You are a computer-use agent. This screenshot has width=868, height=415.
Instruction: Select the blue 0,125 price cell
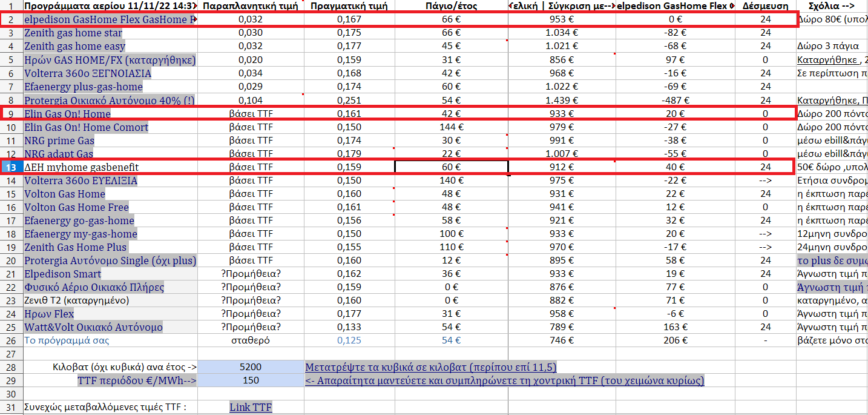coord(349,340)
